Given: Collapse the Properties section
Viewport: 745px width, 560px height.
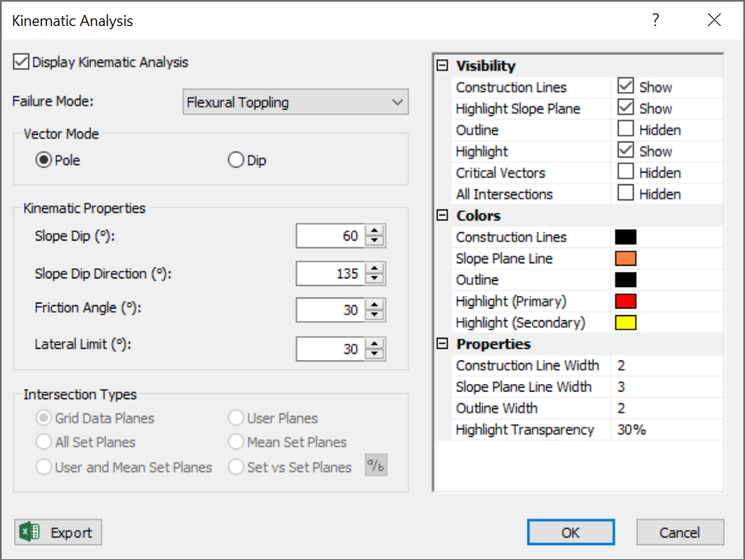Looking at the screenshot, I should (441, 344).
